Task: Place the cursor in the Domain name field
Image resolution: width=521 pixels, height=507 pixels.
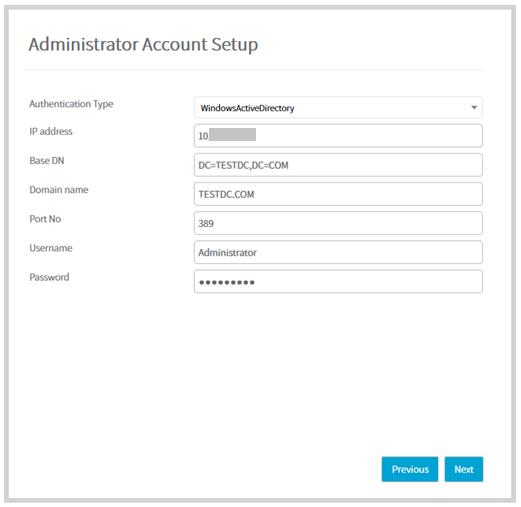Action: [x=338, y=194]
